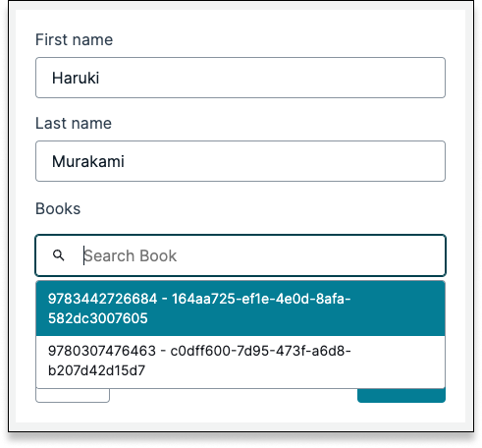Click the First name label
The image size is (482, 448).
point(74,39)
